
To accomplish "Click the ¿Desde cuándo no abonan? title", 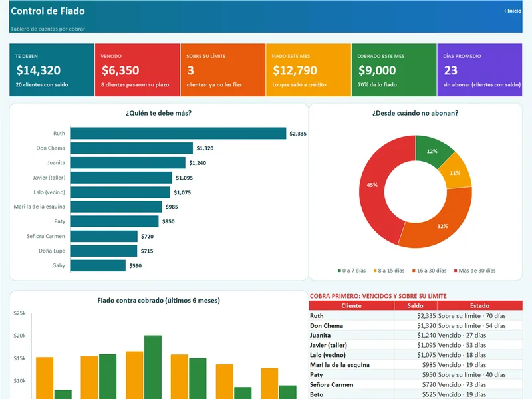I will [415, 113].
